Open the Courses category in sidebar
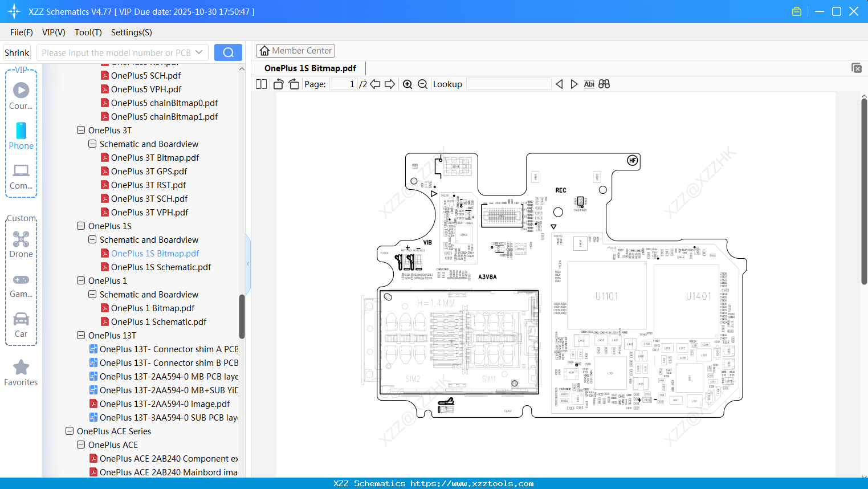The image size is (868, 489). [21, 96]
